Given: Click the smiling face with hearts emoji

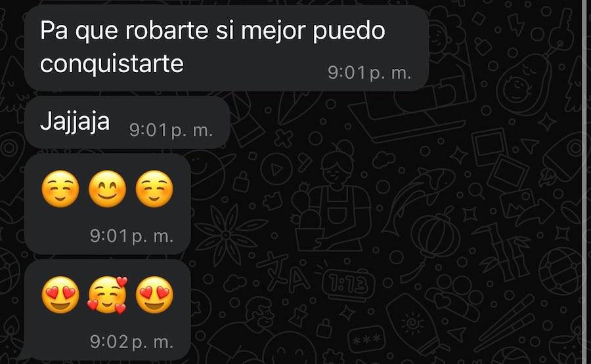Looking at the screenshot, I should tap(108, 295).
